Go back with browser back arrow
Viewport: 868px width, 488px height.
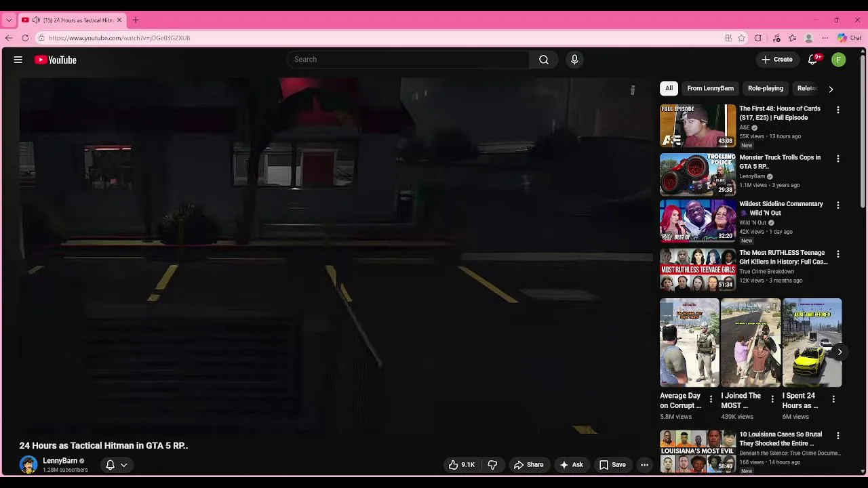(9, 38)
